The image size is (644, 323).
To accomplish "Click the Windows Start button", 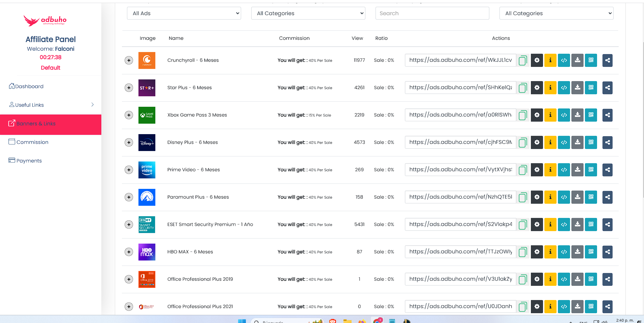I will 242,321.
